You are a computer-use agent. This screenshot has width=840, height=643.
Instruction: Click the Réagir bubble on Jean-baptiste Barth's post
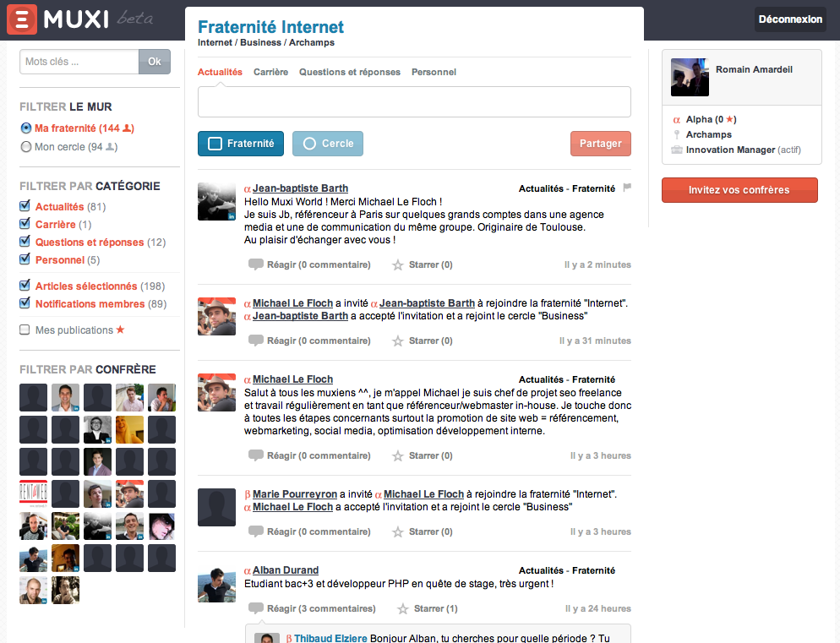click(256, 264)
